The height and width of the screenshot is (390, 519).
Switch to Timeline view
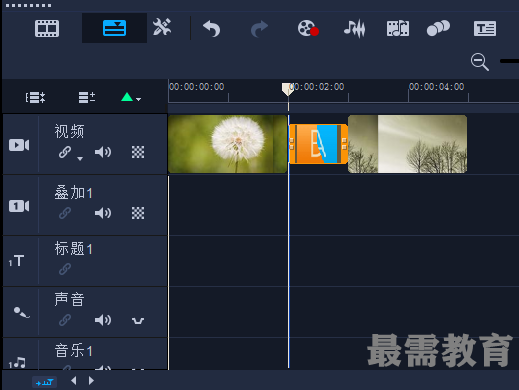(x=114, y=28)
